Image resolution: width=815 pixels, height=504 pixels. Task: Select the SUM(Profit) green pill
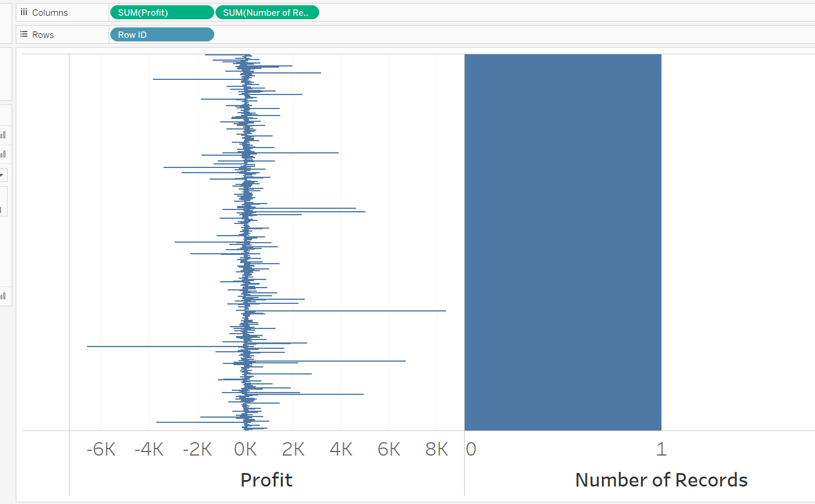pos(162,12)
